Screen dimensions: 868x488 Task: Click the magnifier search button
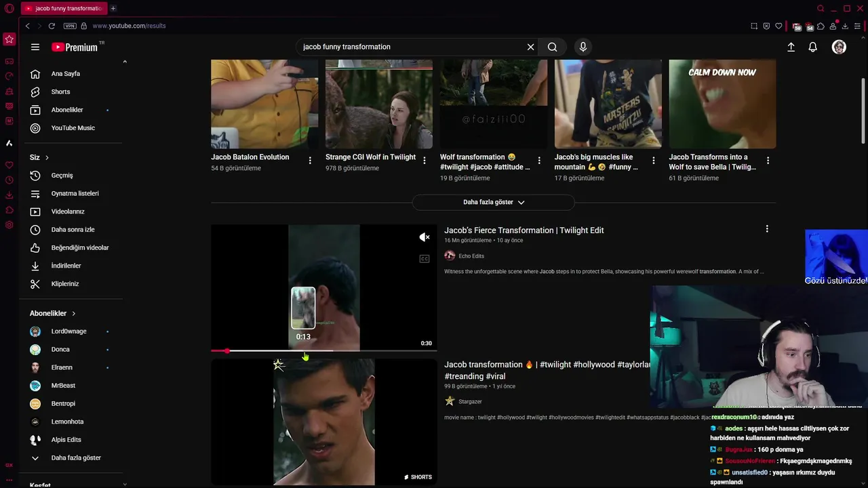[553, 47]
